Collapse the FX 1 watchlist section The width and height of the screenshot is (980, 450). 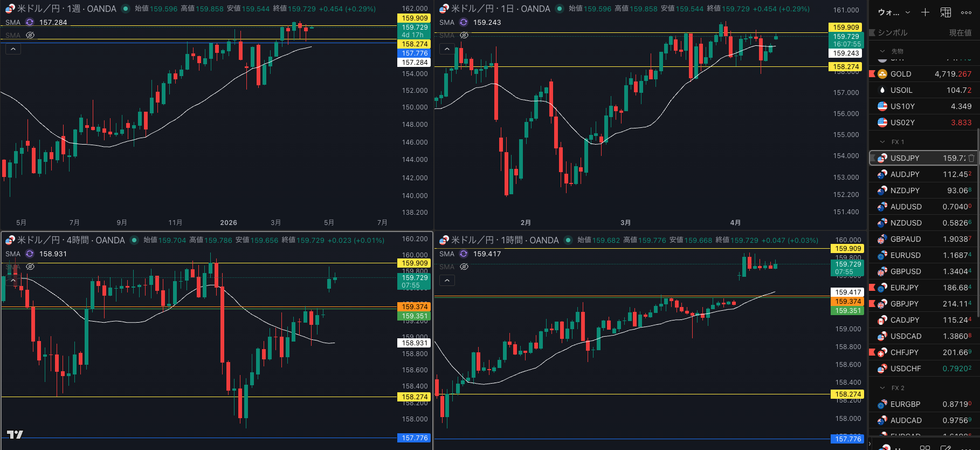pyautogui.click(x=882, y=142)
